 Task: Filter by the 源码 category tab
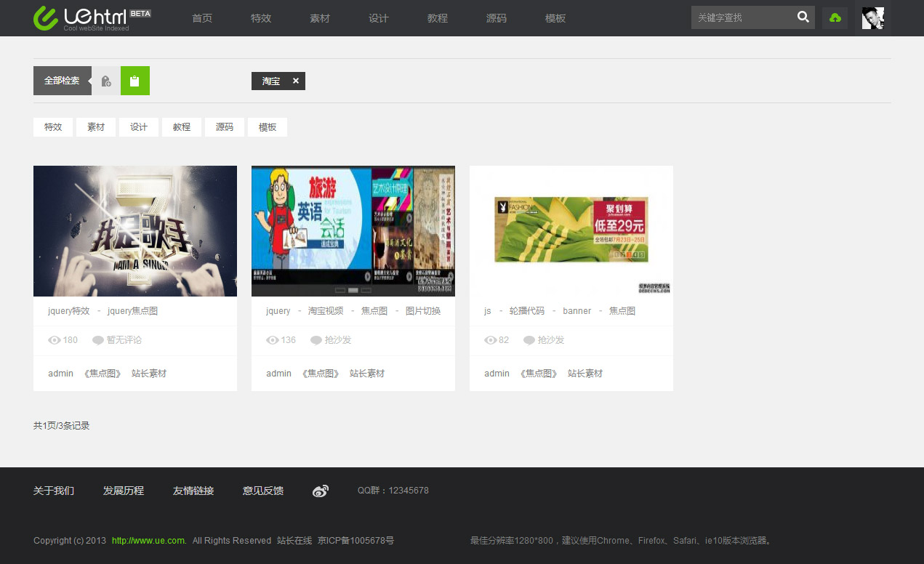tap(225, 127)
